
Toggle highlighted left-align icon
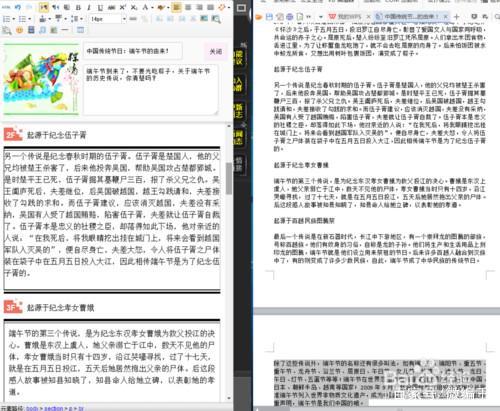176,7
